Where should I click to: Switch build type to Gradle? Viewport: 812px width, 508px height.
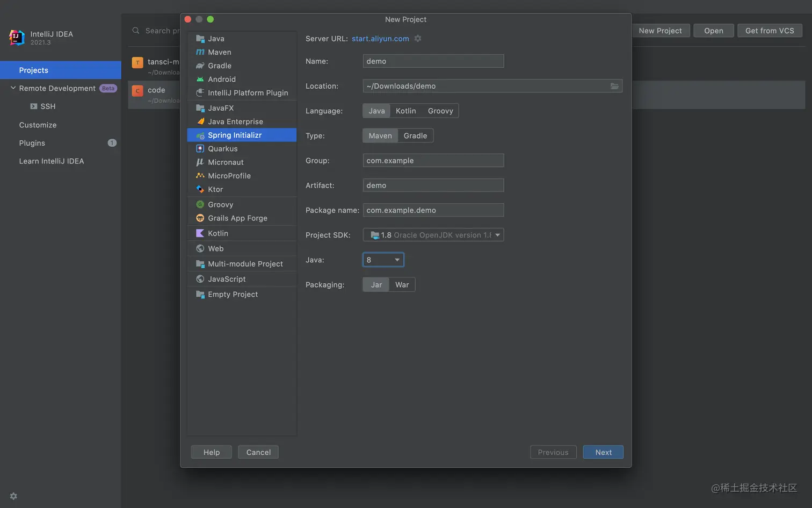[x=415, y=136]
